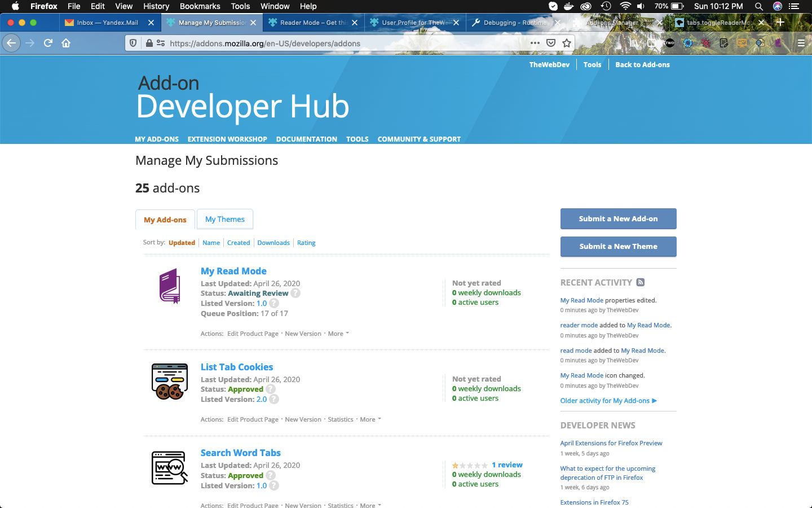Open the Pocket save icon

551,43
